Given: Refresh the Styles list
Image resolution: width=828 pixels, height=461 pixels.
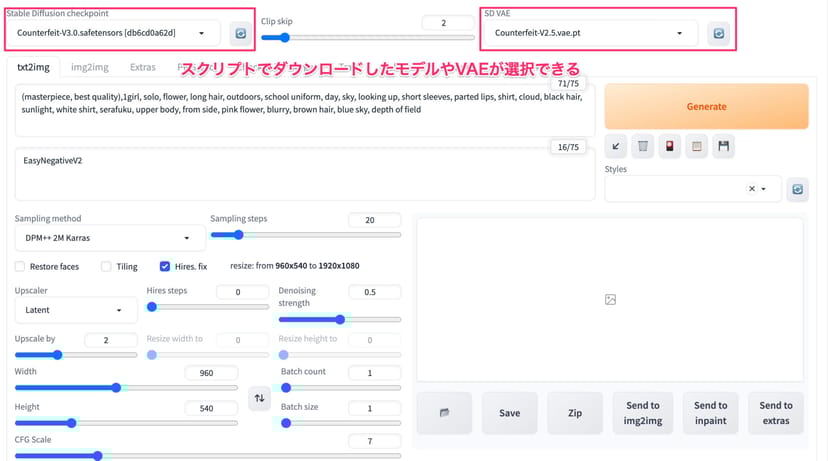Looking at the screenshot, I should pyautogui.click(x=797, y=189).
